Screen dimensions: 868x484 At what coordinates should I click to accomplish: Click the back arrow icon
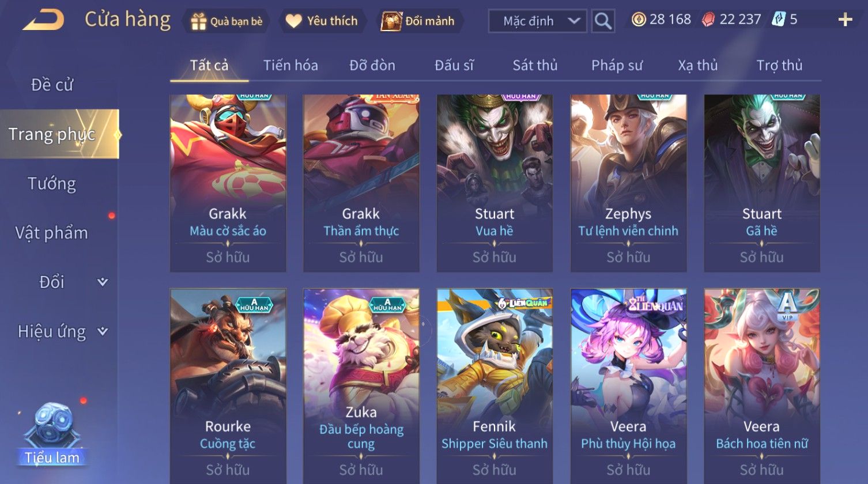coord(43,20)
